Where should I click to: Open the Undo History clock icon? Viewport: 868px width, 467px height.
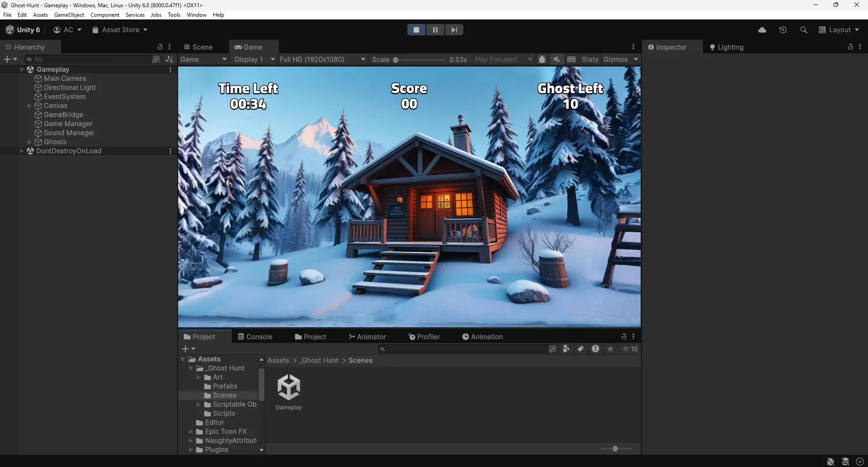[783, 30]
